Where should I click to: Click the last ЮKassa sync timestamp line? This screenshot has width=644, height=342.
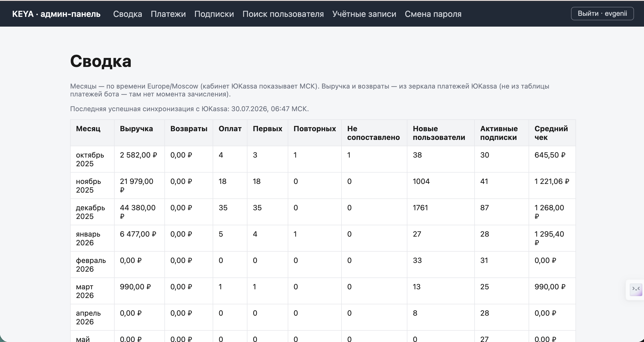189,109
